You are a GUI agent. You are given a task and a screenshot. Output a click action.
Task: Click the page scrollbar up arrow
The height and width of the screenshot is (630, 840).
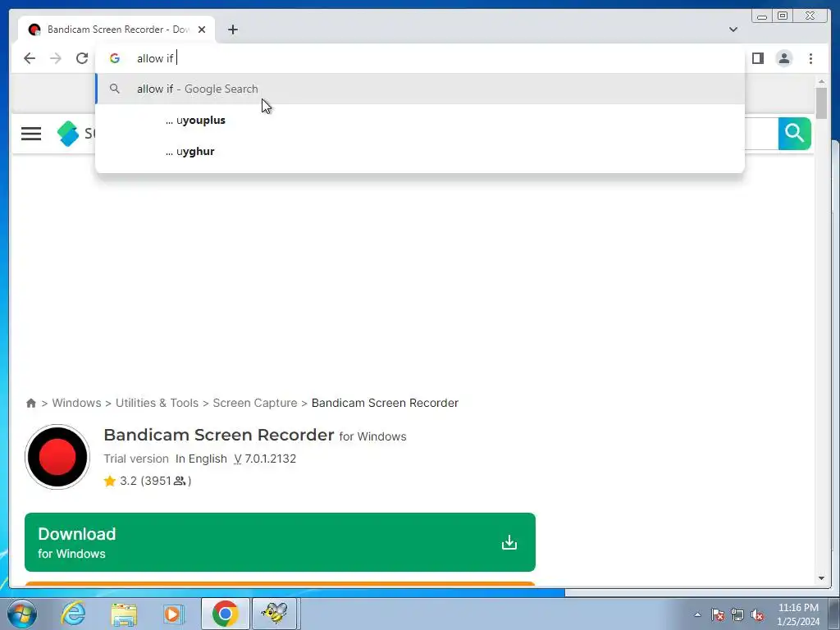click(x=821, y=82)
